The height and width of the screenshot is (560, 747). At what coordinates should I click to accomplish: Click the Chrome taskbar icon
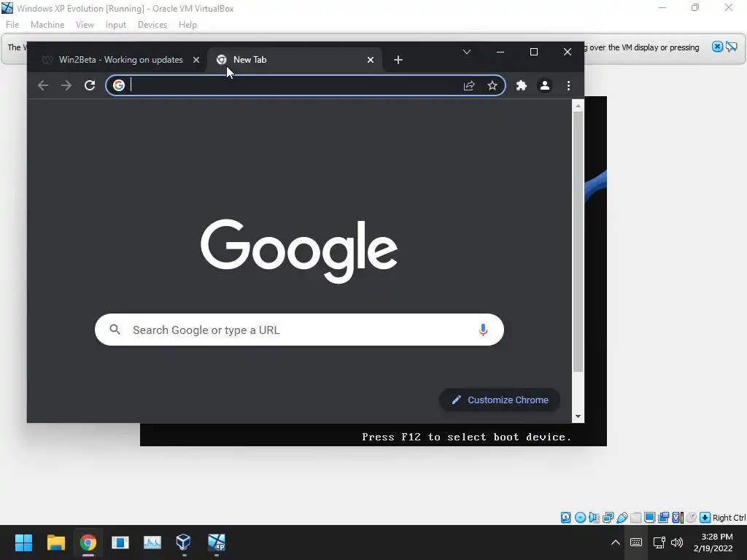[x=88, y=542]
